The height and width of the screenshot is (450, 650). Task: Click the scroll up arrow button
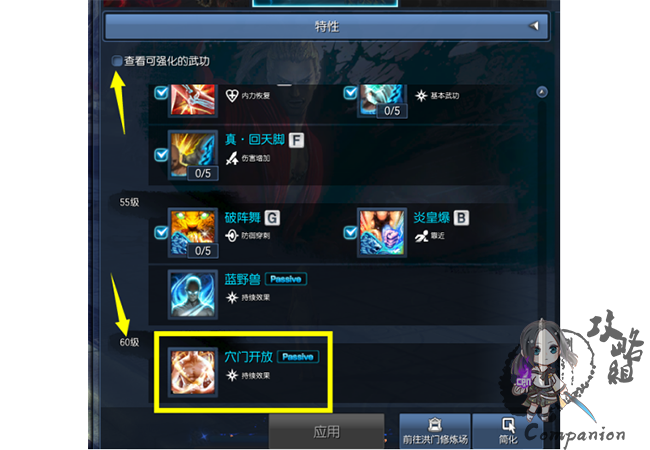tap(542, 92)
